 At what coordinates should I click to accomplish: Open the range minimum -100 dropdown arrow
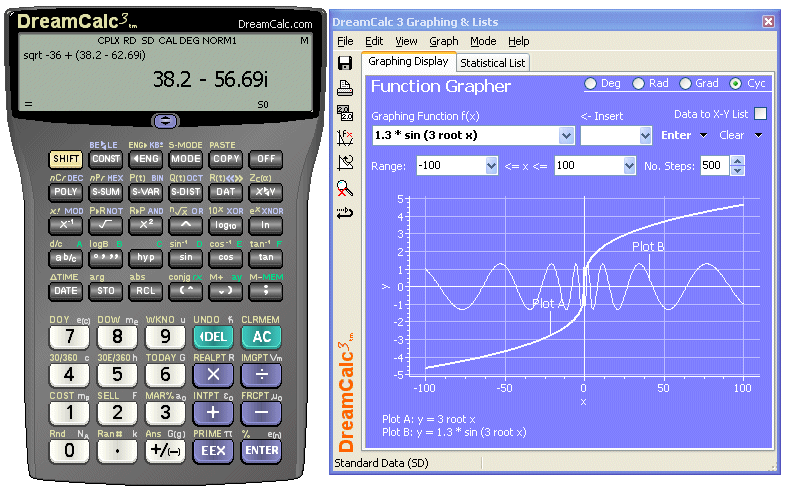pyautogui.click(x=491, y=166)
